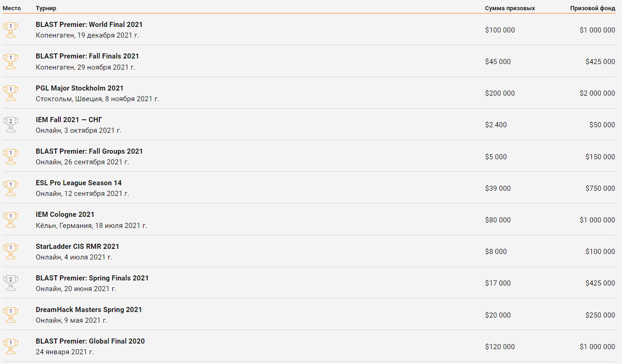Image resolution: width=622 pixels, height=364 pixels.
Task: Click the trophy icon next to ESL Pro League Season 14
Action: (10, 188)
